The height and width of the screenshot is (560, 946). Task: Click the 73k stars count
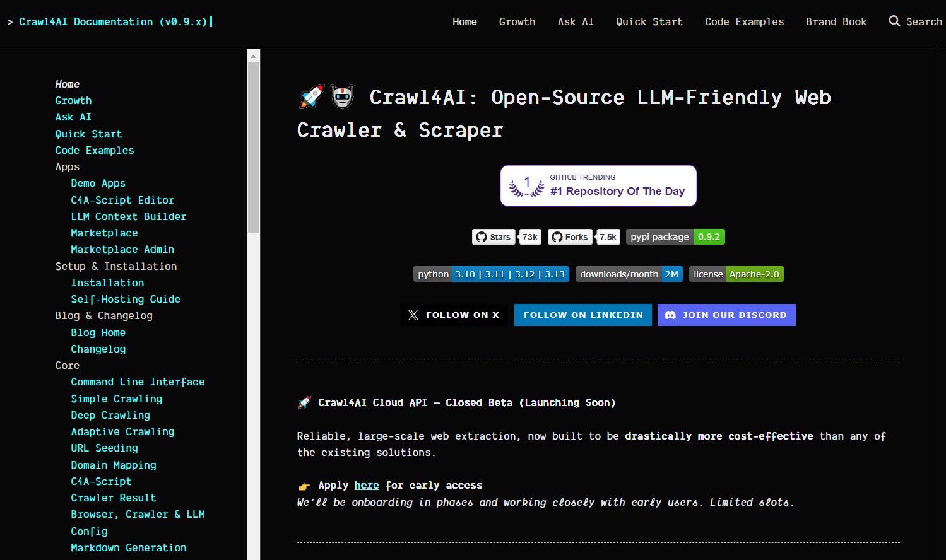(530, 237)
